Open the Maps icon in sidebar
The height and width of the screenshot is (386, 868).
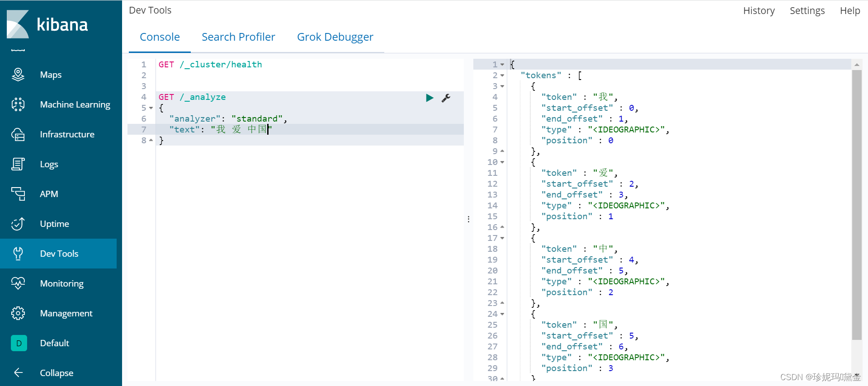coord(18,75)
